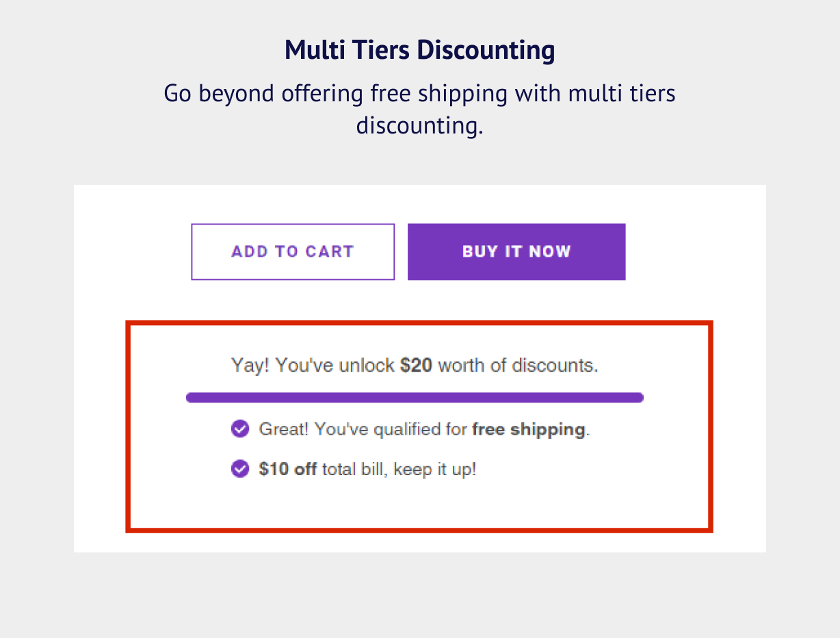The height and width of the screenshot is (638, 840).
Task: Click the red highlight box border
Action: [419, 324]
